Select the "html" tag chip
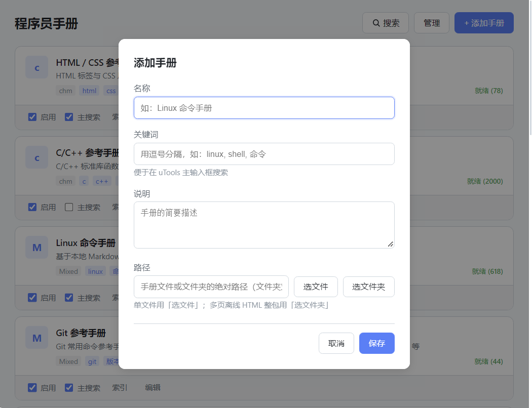Viewport: 532px width, 408px height. click(x=89, y=91)
